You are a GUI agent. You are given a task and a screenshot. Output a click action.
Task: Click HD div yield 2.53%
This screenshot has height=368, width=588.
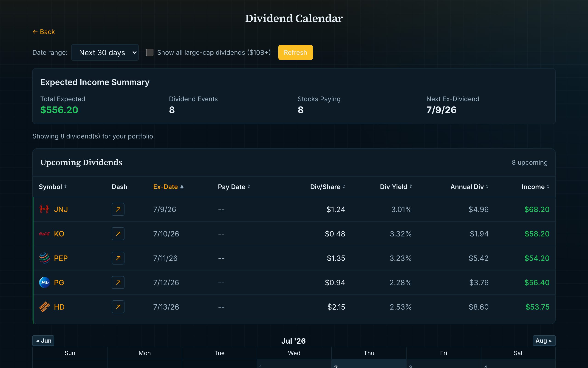(x=401, y=307)
